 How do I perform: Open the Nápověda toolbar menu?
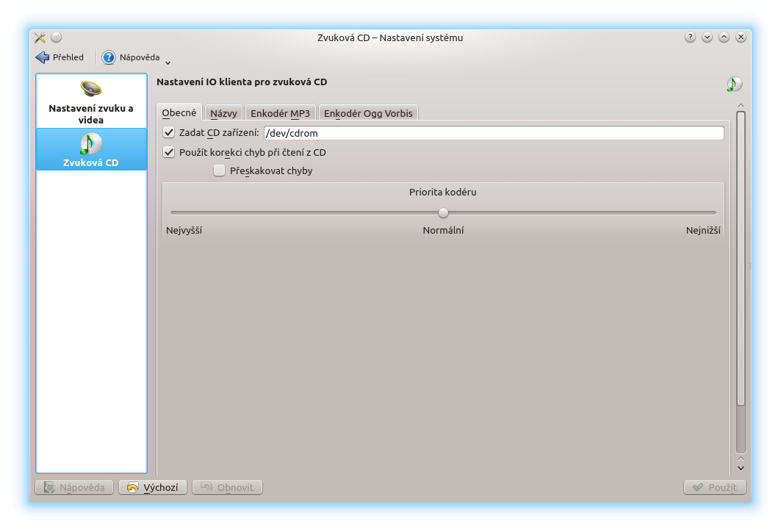(131, 57)
